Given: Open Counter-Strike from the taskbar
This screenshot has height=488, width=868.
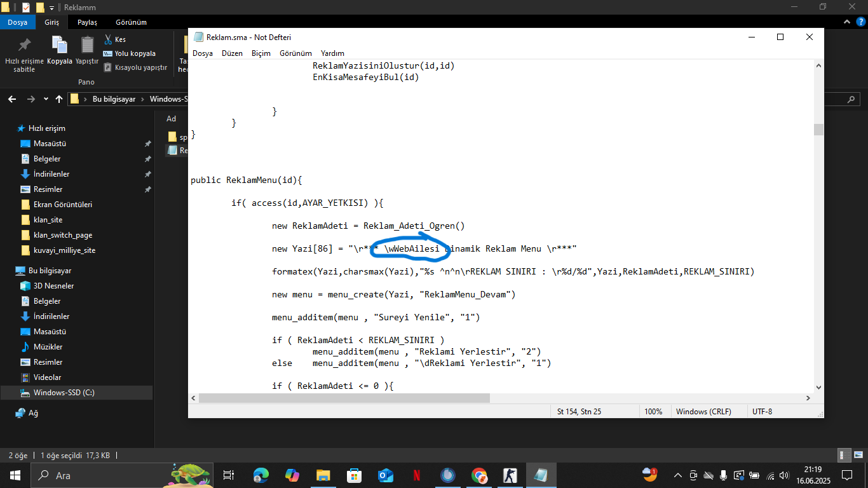Looking at the screenshot, I should tap(510, 475).
